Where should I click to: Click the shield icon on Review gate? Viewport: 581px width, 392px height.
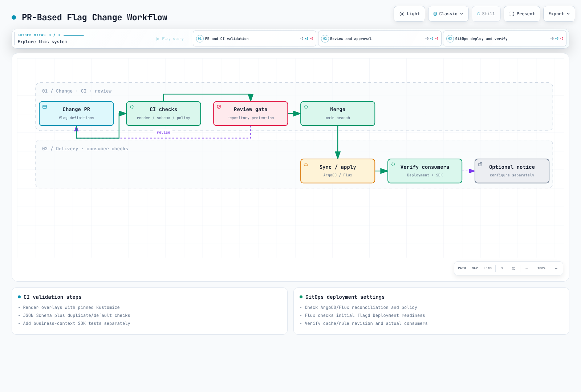click(219, 107)
